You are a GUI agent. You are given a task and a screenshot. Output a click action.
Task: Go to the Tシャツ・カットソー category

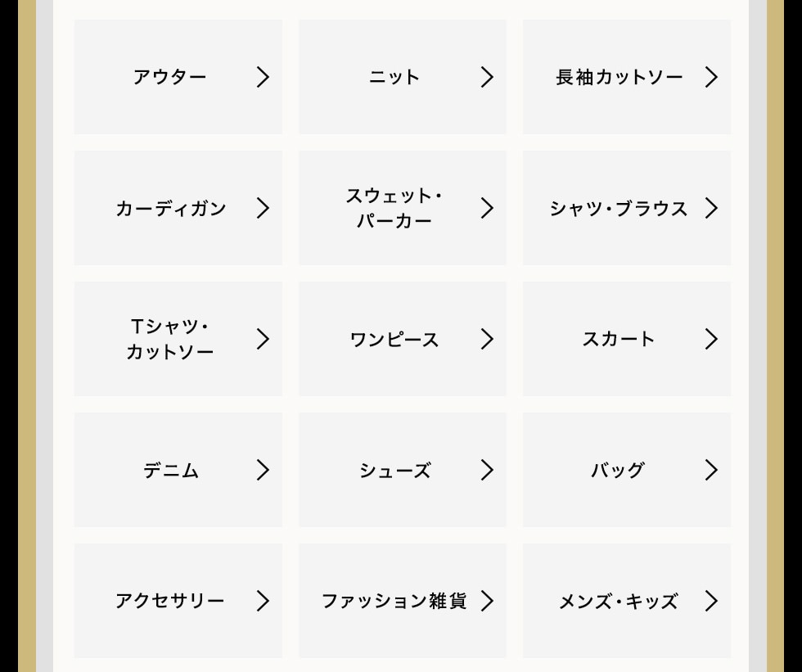coord(170,339)
